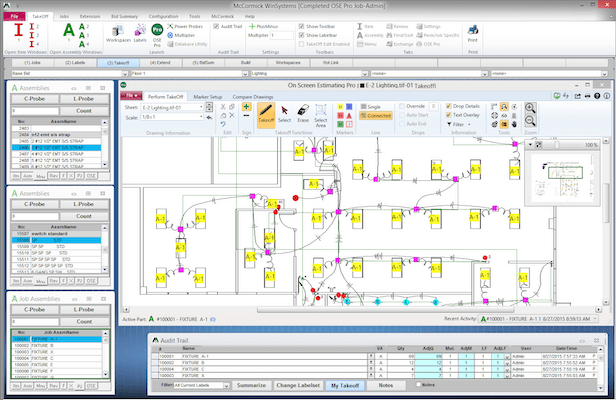Open the first Assembly window icon
The height and width of the screenshot is (400, 616).
pyautogui.click(x=69, y=31)
